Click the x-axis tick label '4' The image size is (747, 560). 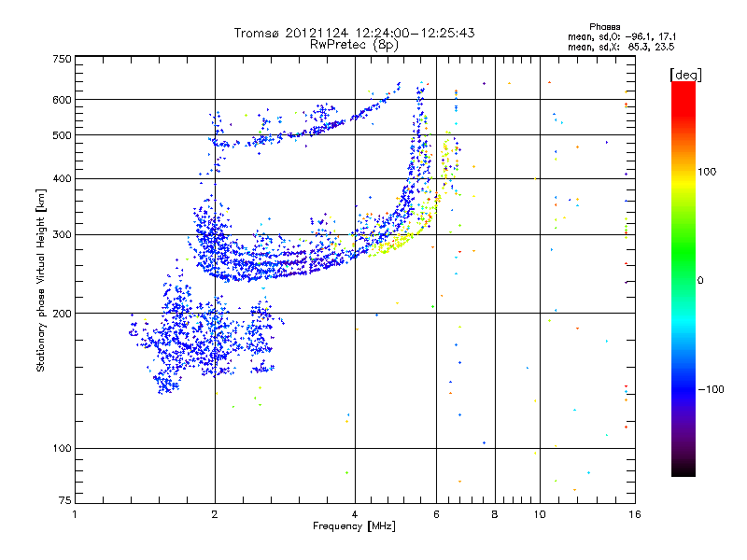coord(355,514)
